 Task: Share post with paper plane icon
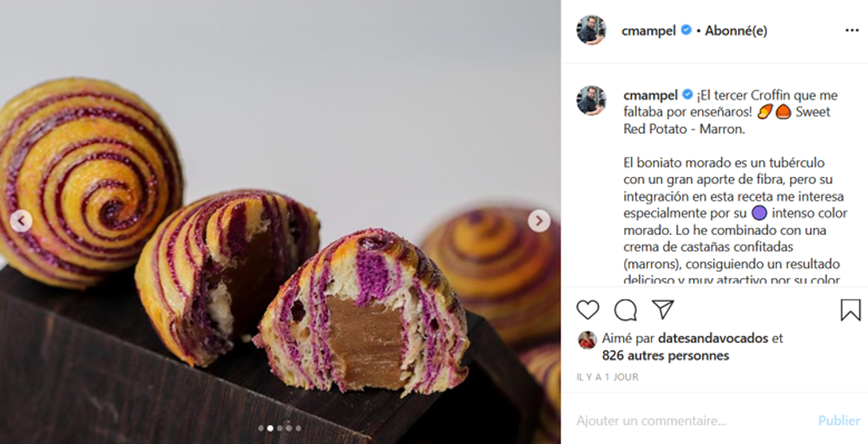[x=662, y=310]
